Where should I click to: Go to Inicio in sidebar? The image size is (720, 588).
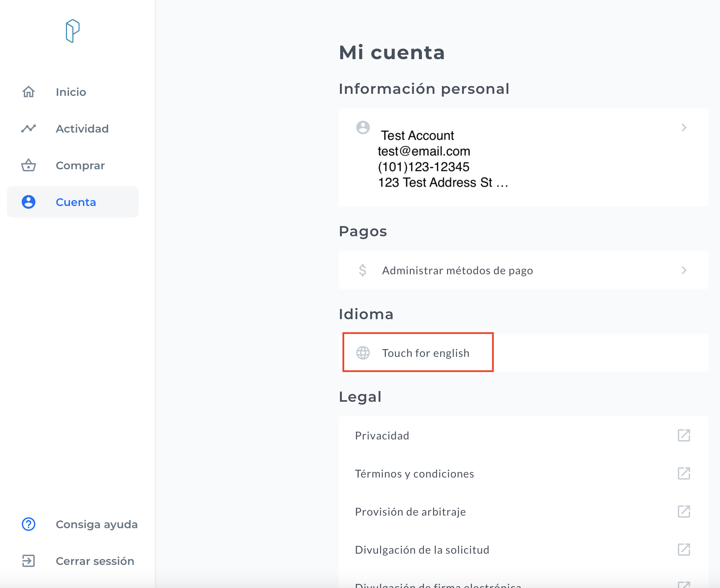73,92
